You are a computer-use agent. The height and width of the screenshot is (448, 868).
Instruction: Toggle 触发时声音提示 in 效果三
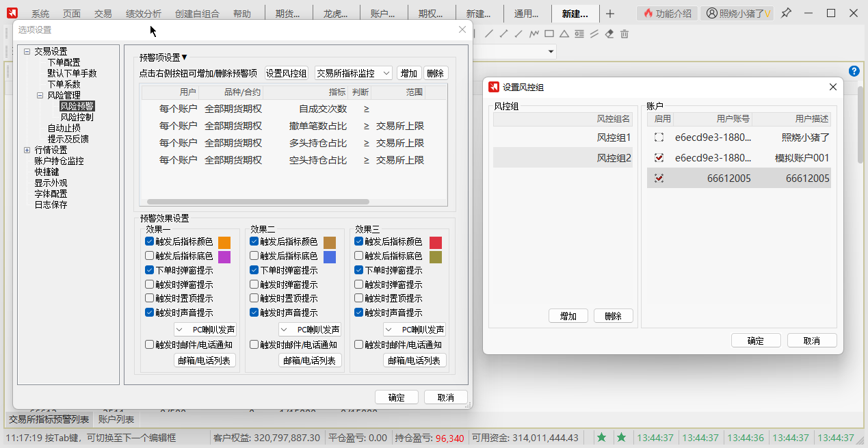(x=359, y=313)
